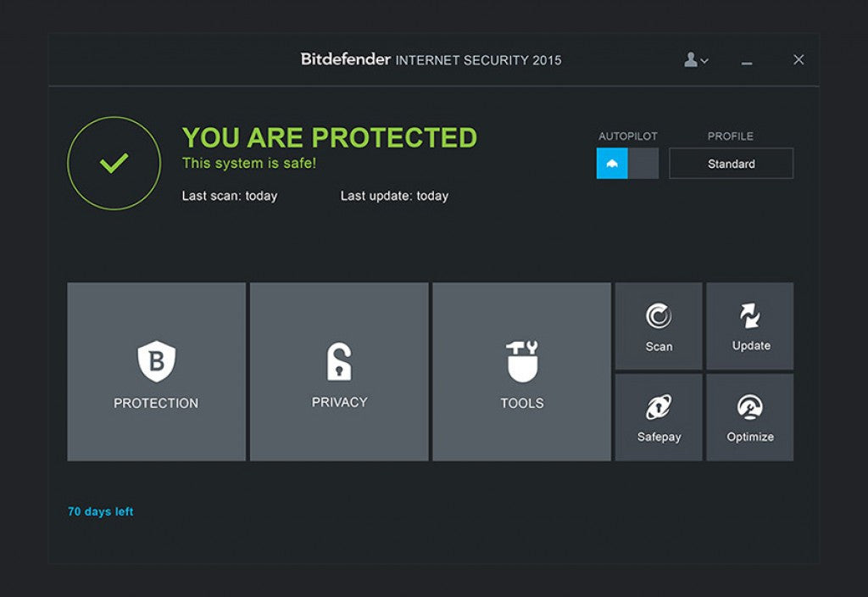Viewport: 868px width, 597px height.
Task: Click the Last scan: today status text
Action: [229, 196]
